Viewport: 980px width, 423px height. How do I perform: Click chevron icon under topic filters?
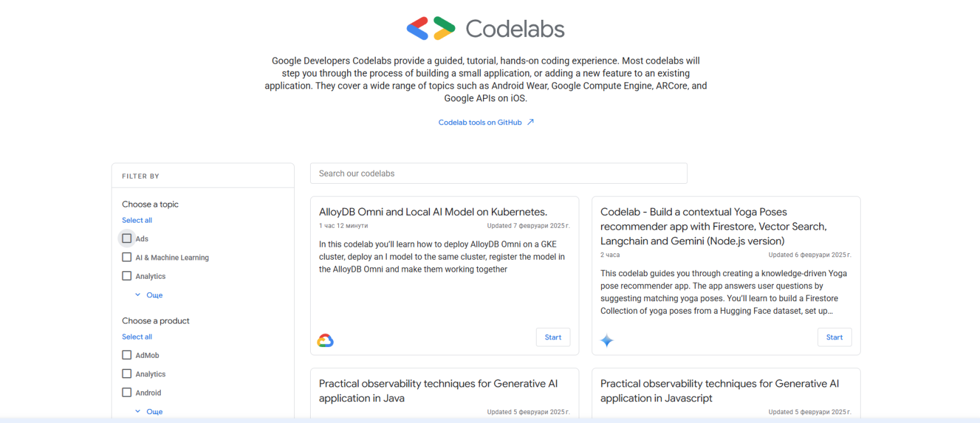coord(138,295)
